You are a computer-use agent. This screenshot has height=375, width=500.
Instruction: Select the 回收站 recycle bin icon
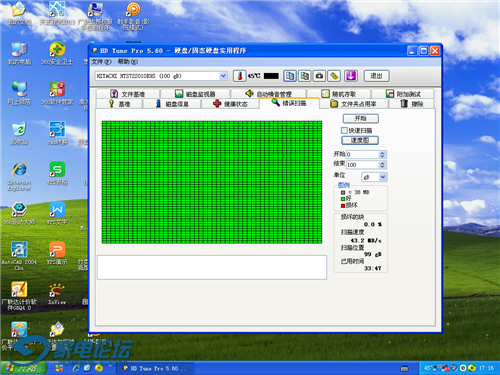tap(19, 134)
